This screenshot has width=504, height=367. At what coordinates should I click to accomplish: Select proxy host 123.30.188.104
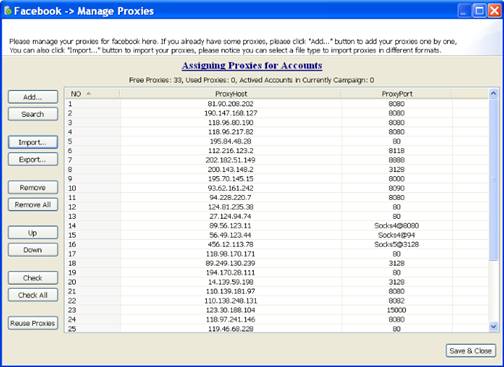click(x=230, y=310)
